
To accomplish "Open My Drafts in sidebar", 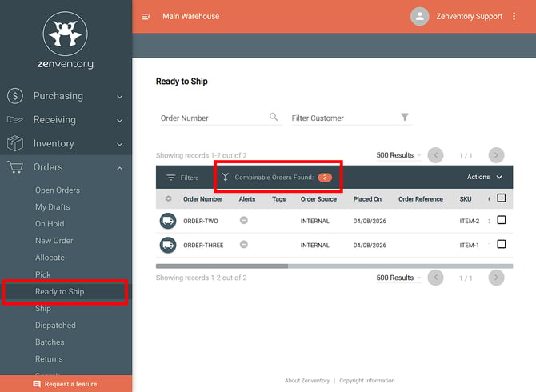I will click(x=52, y=207).
